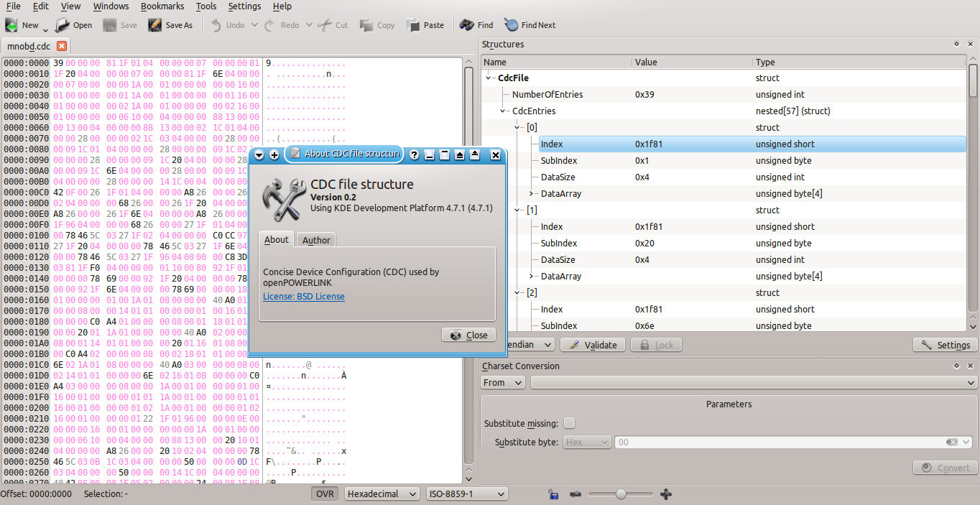The width and height of the screenshot is (980, 505).
Task: Select the NumberOfEntries row
Action: [x=724, y=95]
